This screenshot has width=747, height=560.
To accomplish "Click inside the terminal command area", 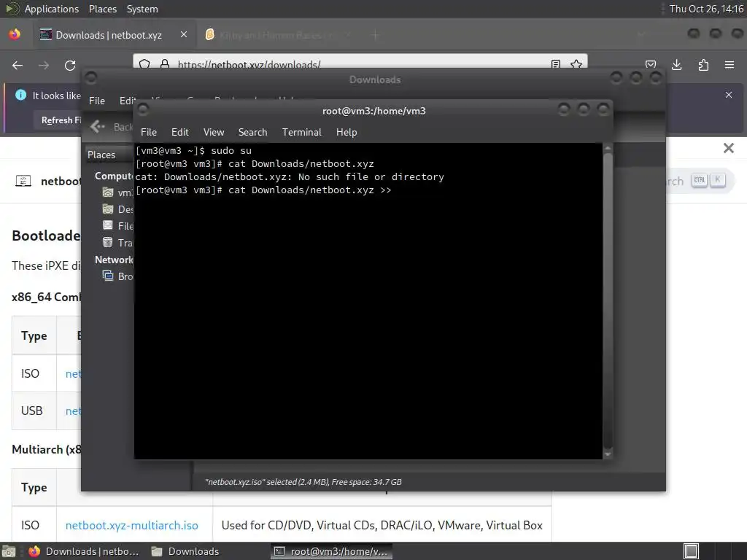I will point(368,301).
